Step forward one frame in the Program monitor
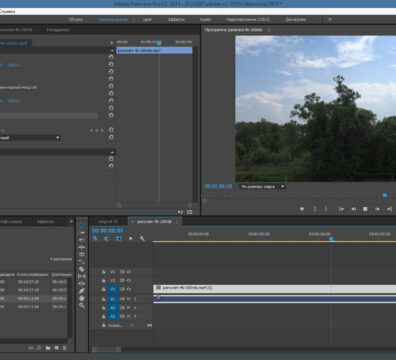 coord(377,209)
